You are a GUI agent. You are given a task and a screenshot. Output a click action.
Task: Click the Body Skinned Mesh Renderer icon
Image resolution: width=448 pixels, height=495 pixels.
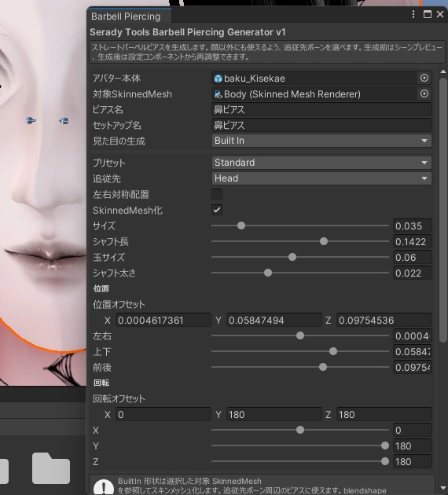pyautogui.click(x=218, y=94)
